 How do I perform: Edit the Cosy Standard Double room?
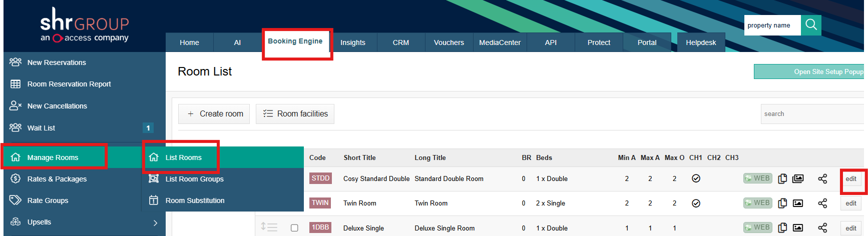click(x=851, y=178)
